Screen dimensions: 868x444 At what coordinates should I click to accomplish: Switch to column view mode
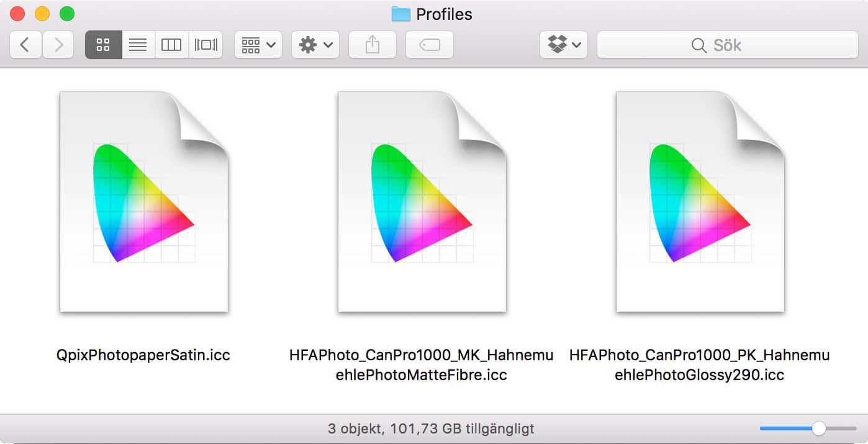click(x=171, y=45)
